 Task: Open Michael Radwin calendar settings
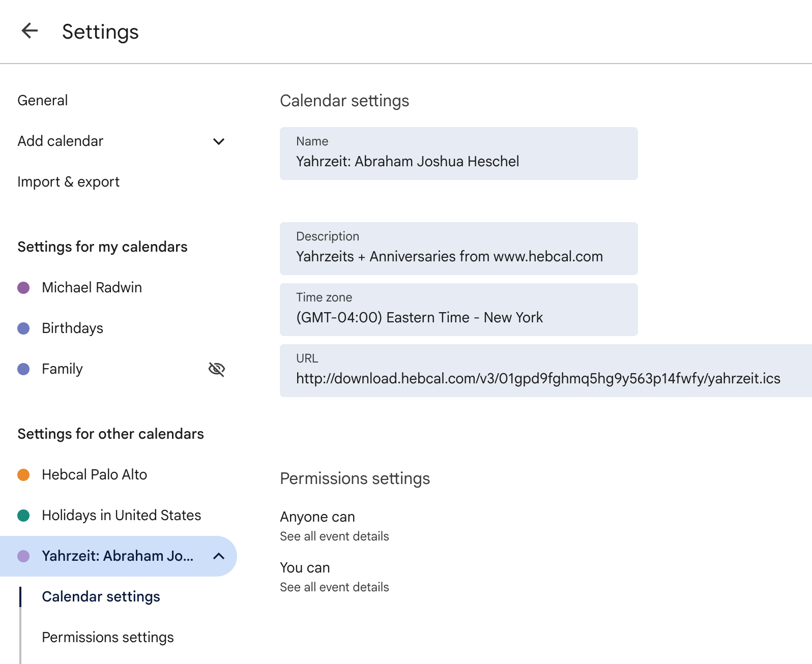pyautogui.click(x=92, y=287)
